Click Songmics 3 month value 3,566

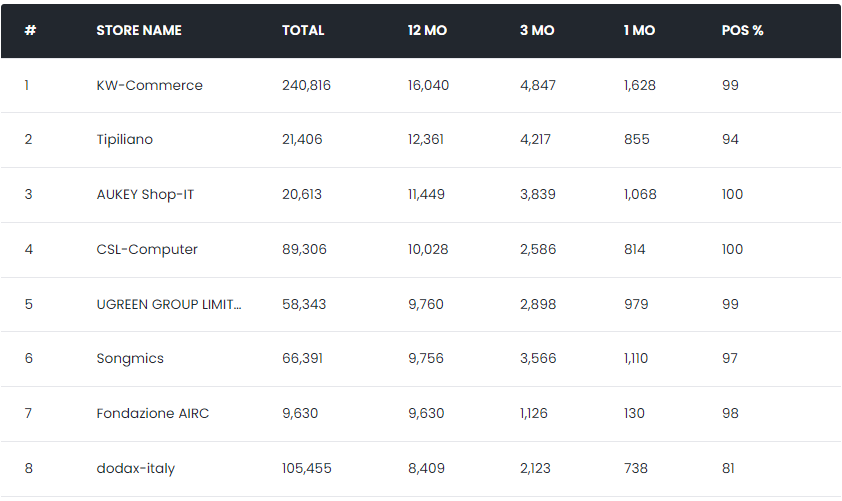click(540, 358)
